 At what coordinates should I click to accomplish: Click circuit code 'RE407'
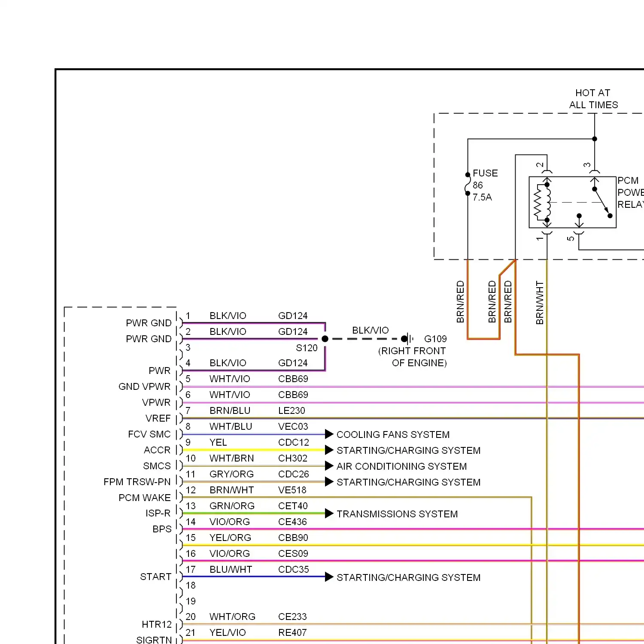292,632
